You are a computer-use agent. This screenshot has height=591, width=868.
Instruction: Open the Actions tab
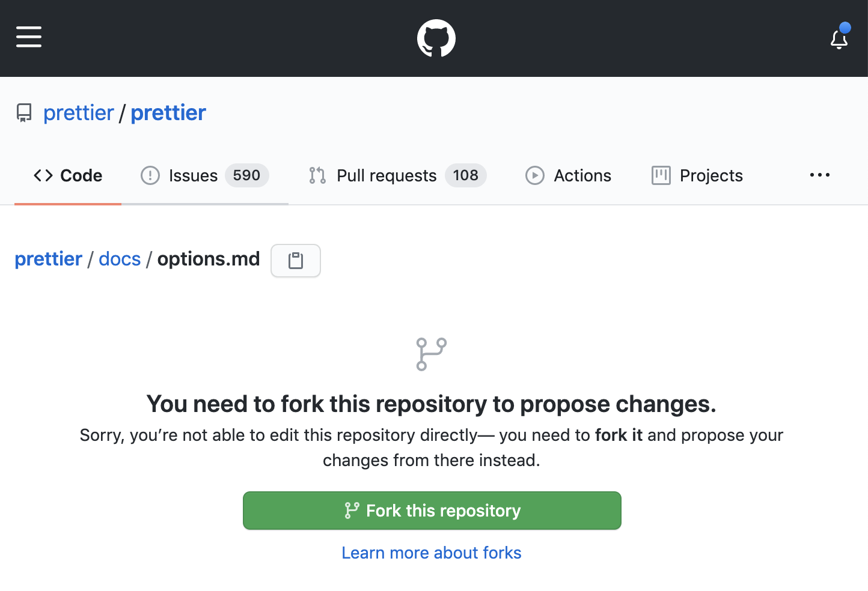pos(582,175)
